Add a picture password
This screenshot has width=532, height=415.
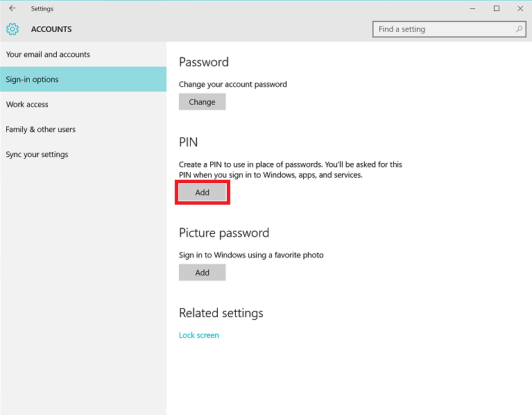pyautogui.click(x=203, y=273)
